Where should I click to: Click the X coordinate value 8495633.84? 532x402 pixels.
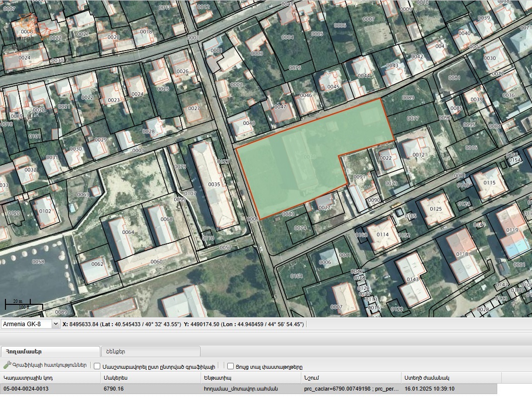[83, 324]
